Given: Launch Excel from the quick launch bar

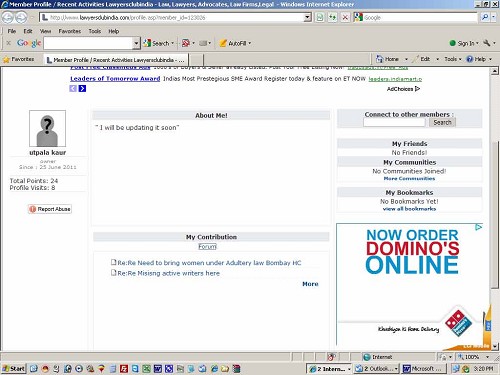Looking at the screenshot, I should [x=146, y=369].
